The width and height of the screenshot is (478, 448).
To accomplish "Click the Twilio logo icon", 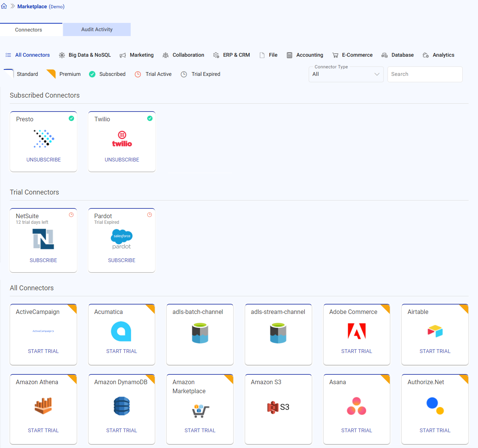I will (x=122, y=139).
